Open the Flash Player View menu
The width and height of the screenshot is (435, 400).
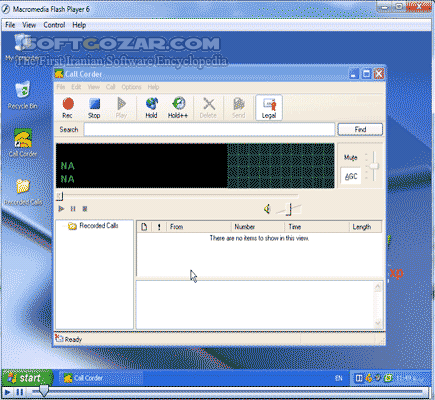[x=29, y=25]
